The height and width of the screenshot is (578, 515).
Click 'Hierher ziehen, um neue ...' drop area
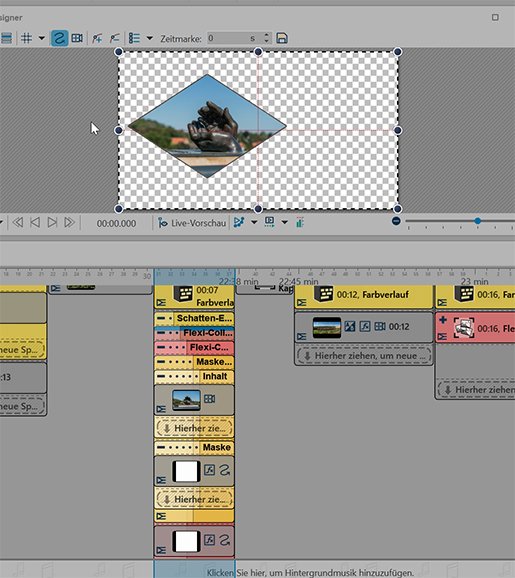point(364,356)
